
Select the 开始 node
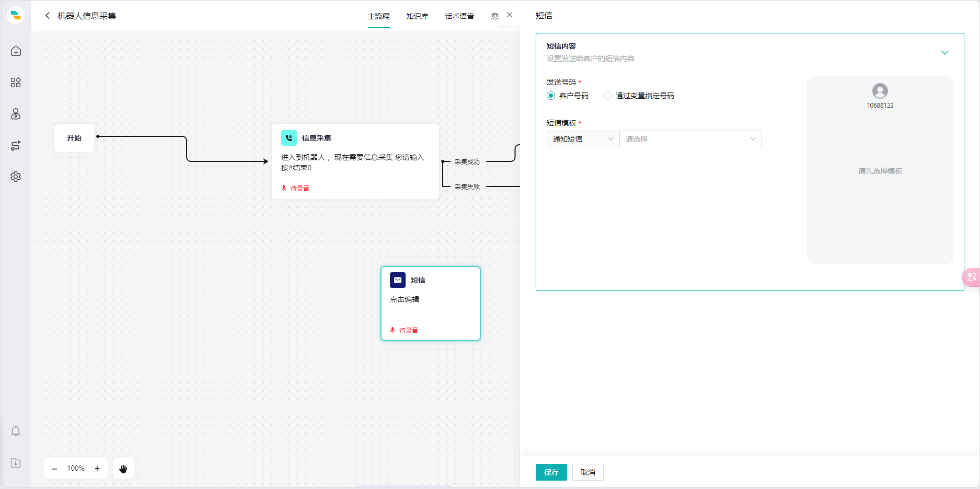coord(74,138)
